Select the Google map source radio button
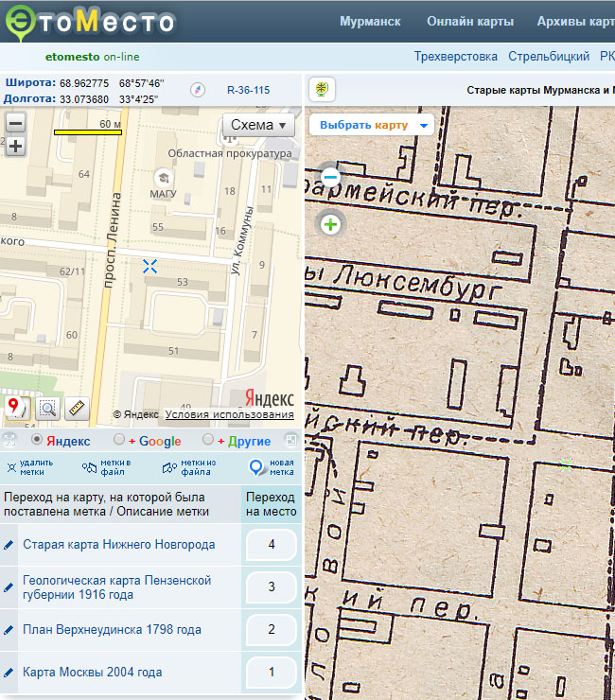Image resolution: width=615 pixels, height=700 pixels. 119,440
